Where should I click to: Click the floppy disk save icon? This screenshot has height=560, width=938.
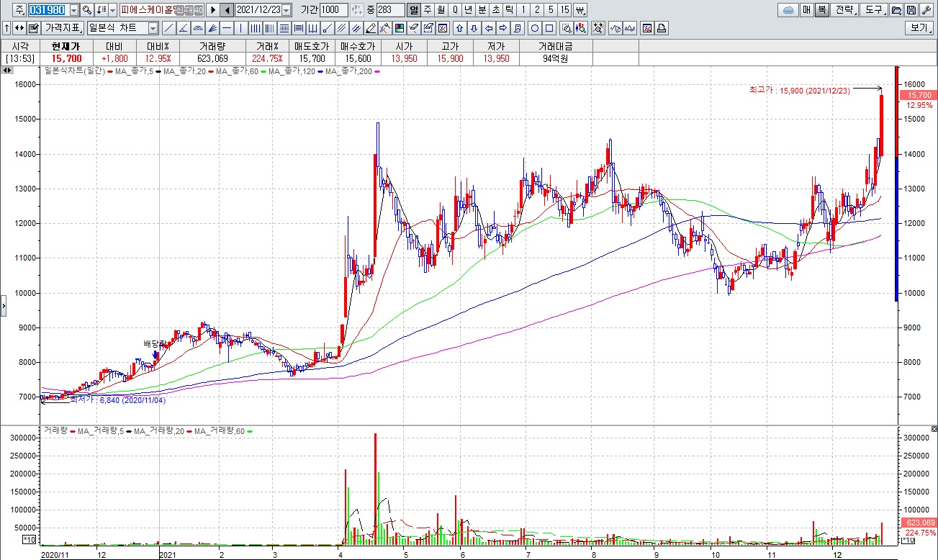tap(911, 10)
